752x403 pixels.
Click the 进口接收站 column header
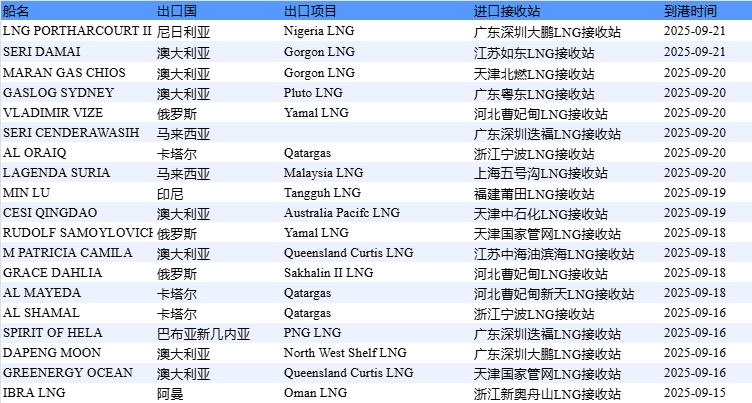click(506, 11)
